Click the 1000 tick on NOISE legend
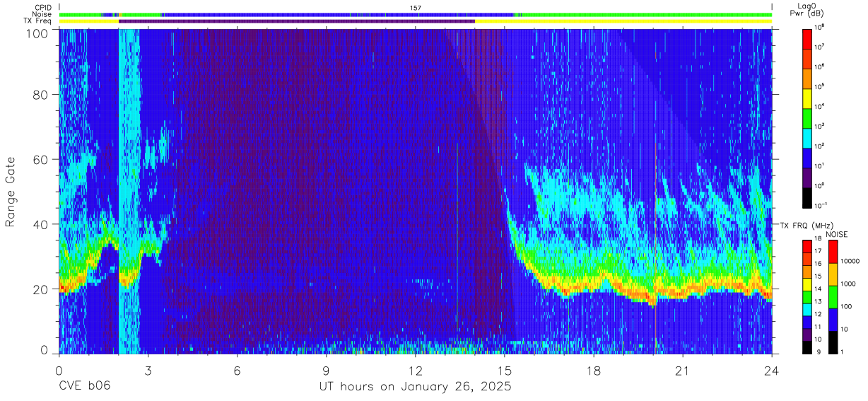The width and height of the screenshot is (868, 401). (848, 284)
